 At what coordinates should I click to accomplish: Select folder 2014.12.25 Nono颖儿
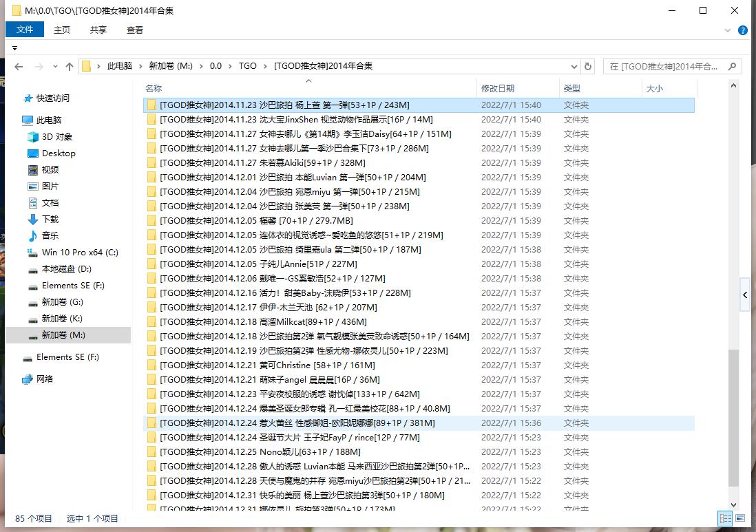tap(419, 452)
